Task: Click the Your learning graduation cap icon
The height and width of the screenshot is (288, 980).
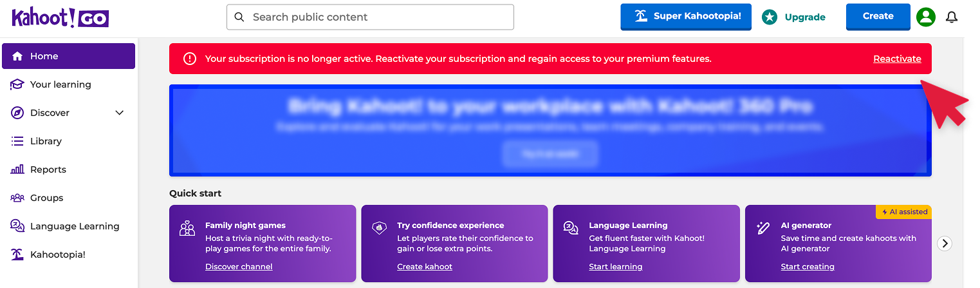Action: (x=17, y=84)
